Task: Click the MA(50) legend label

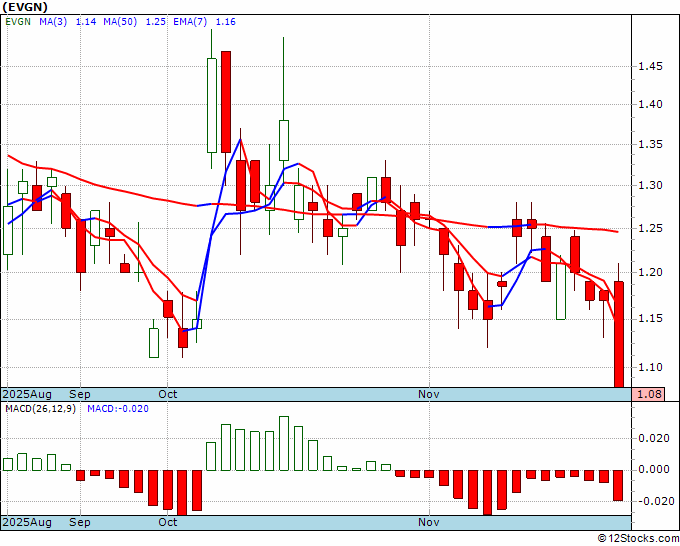Action: tap(120, 22)
